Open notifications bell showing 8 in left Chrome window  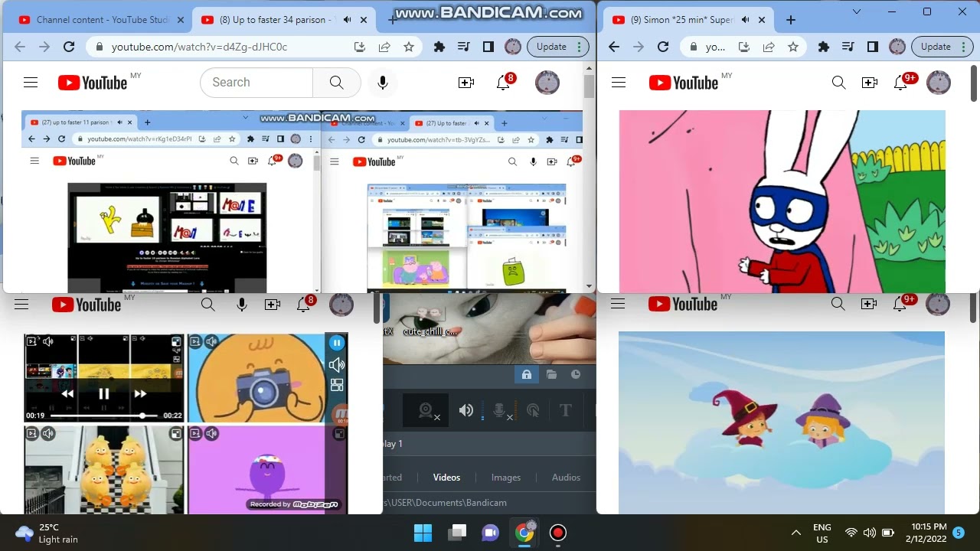(504, 83)
